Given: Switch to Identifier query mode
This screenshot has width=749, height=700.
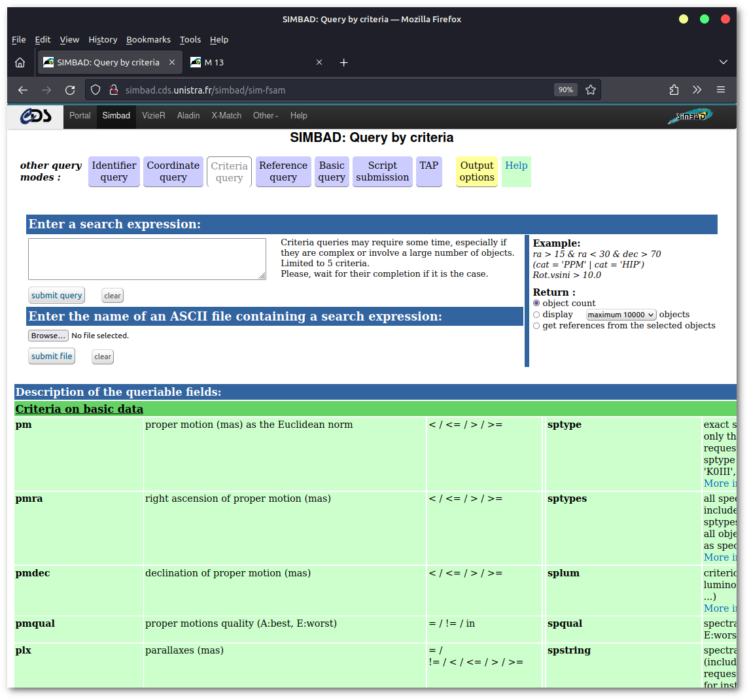Looking at the screenshot, I should pos(114,171).
